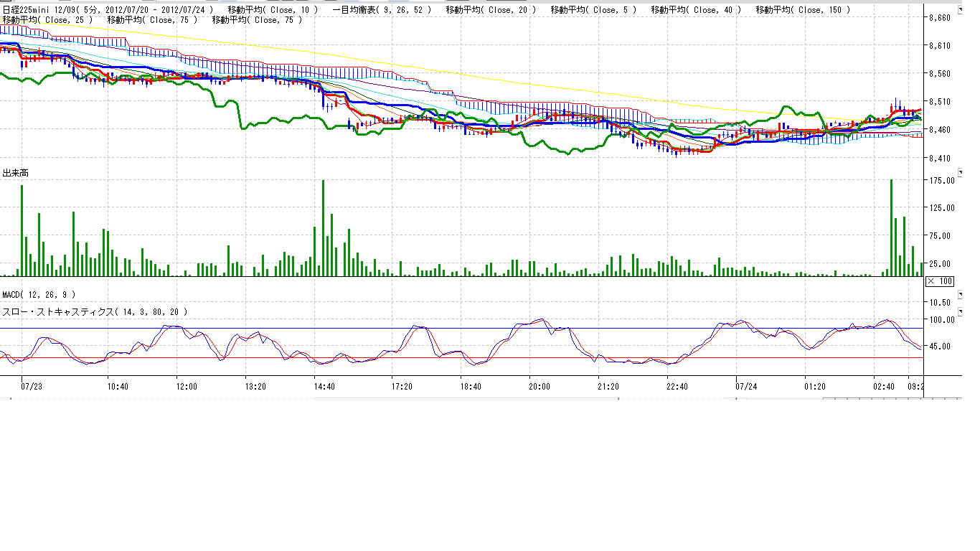Click the 出来高 volume panel label
The height and width of the screenshot is (551, 980).
(15, 173)
